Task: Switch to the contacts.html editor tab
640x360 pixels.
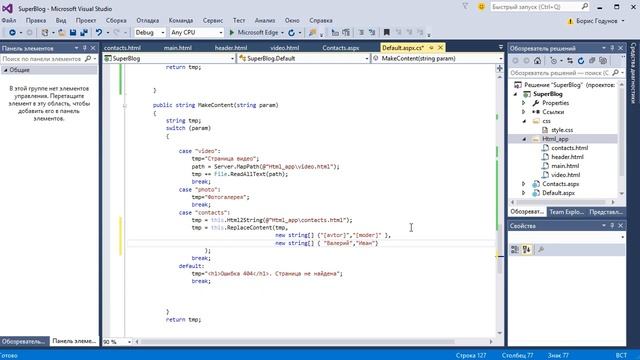Action: (x=122, y=48)
